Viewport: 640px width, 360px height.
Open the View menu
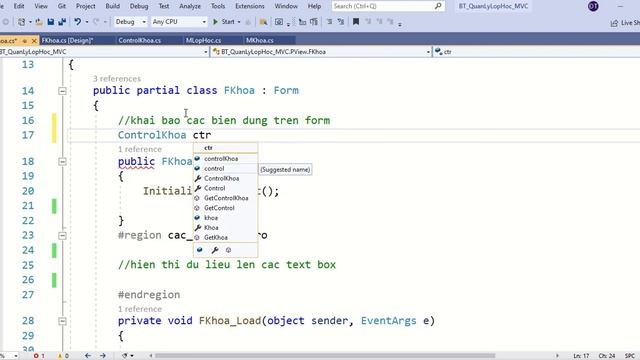tap(41, 6)
